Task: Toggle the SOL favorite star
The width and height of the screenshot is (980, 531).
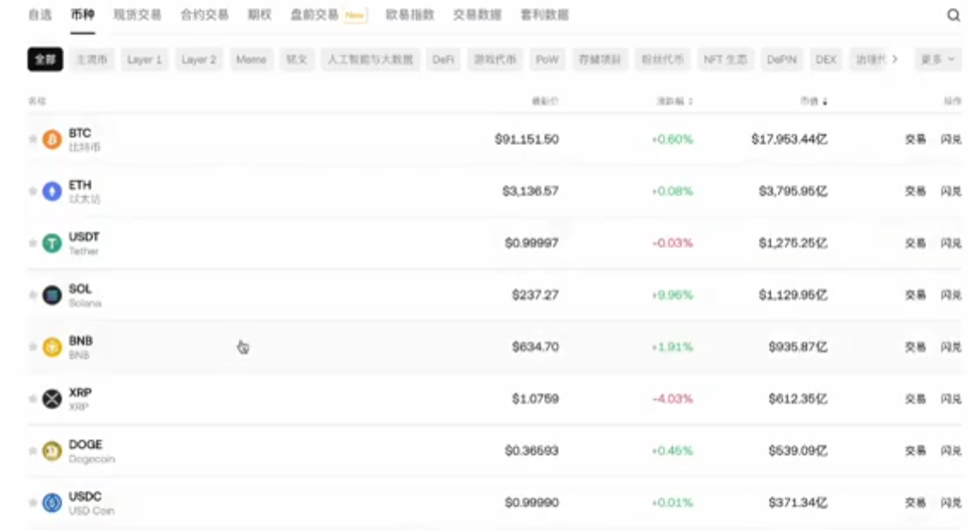Action: point(33,294)
